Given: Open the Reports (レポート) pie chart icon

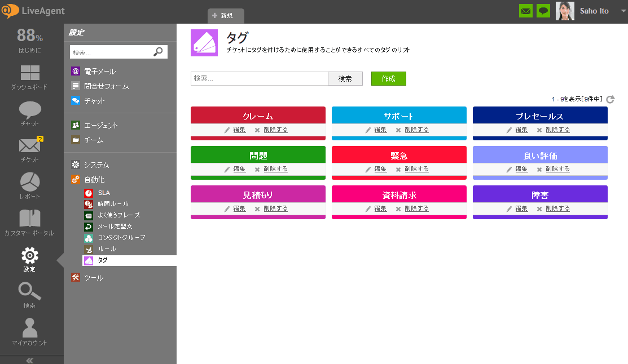Looking at the screenshot, I should (30, 182).
